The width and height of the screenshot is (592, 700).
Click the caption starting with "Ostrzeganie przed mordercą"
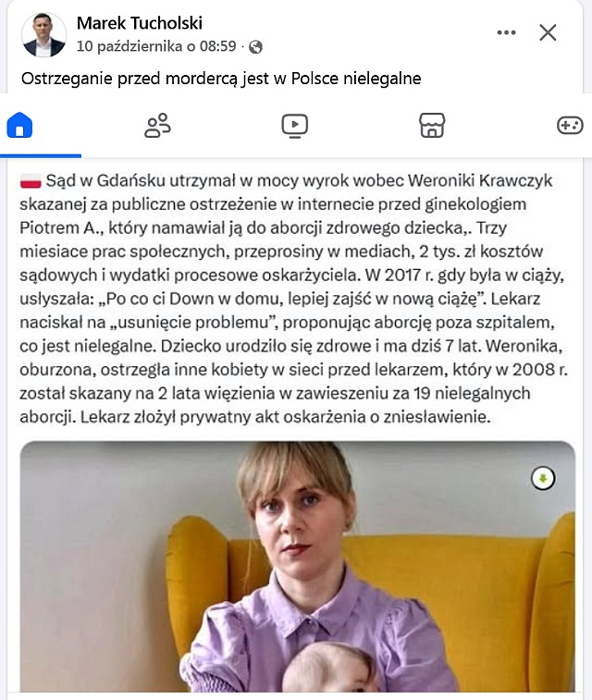[221, 79]
